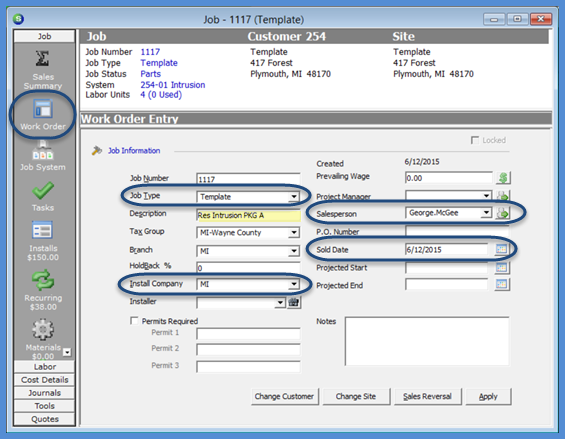This screenshot has height=439, width=565.
Task: Click the Installer lookup icon
Action: [x=294, y=302]
